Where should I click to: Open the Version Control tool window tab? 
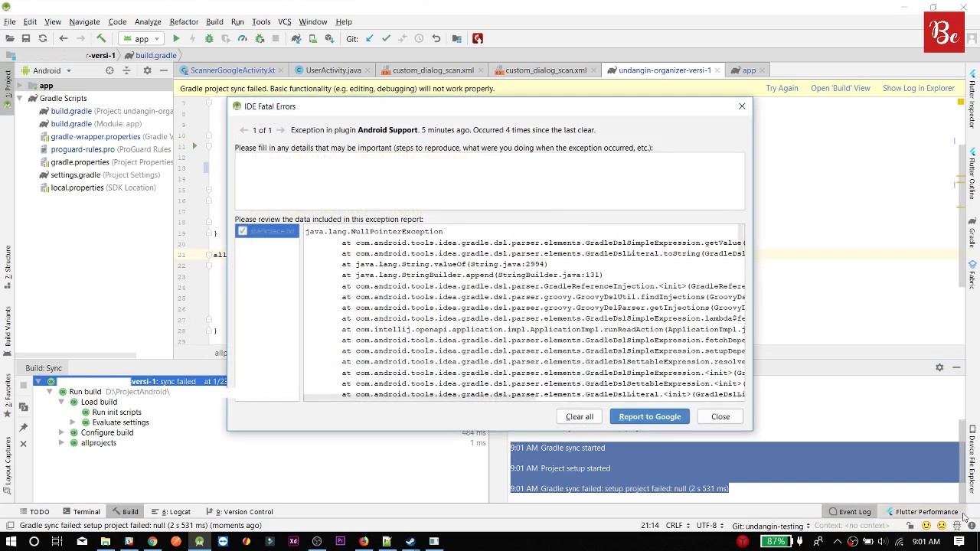[x=239, y=512]
